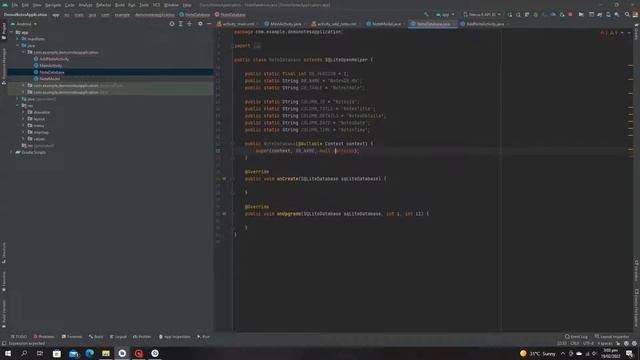This screenshot has width=640, height=360.
Task: Collapse the app module node
Action: 12,32
